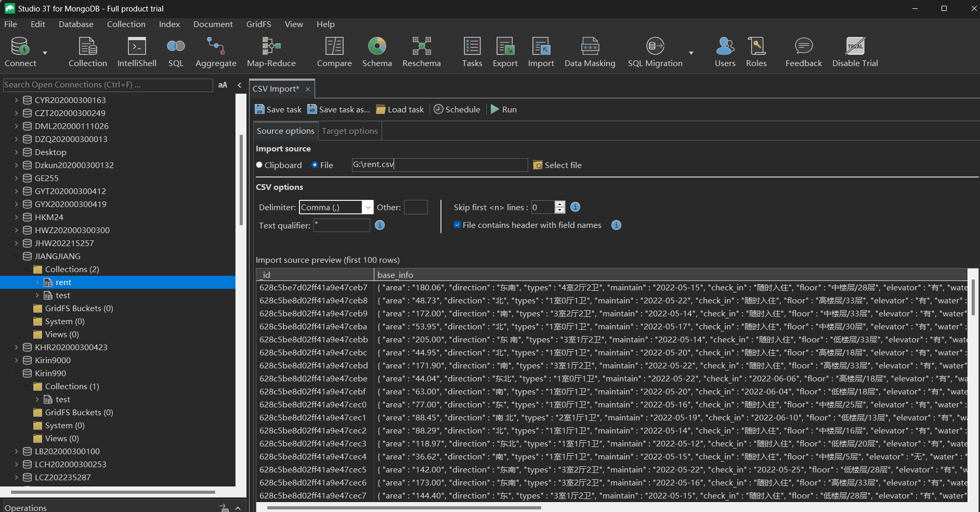Screen dimensions: 980x512
Task: Expand the HKM24 database
Action: point(16,217)
